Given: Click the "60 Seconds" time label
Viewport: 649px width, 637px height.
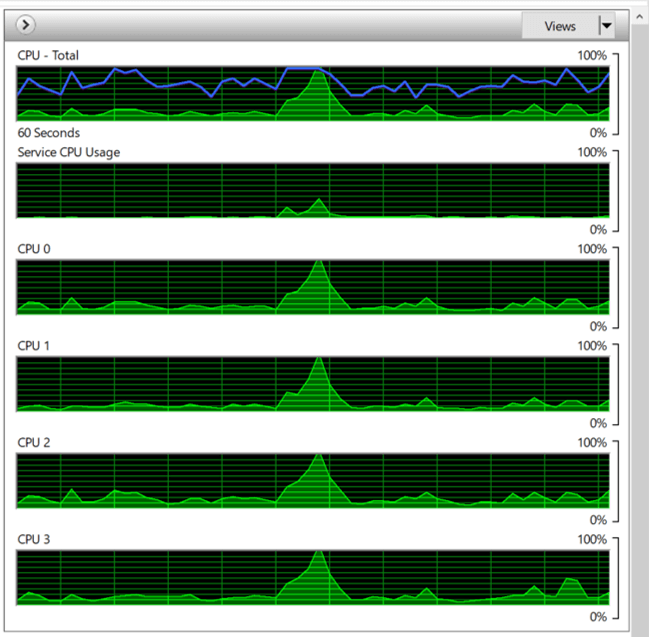Looking at the screenshot, I should click(48, 132).
